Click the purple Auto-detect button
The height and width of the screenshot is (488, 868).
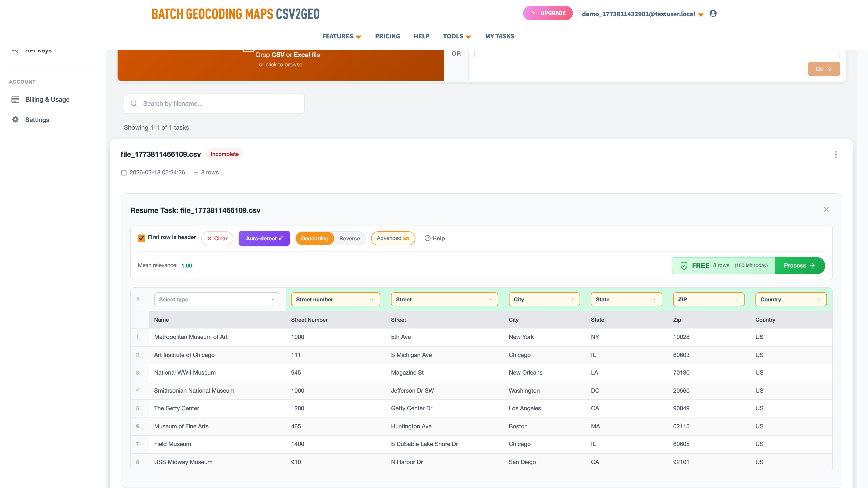(264, 238)
